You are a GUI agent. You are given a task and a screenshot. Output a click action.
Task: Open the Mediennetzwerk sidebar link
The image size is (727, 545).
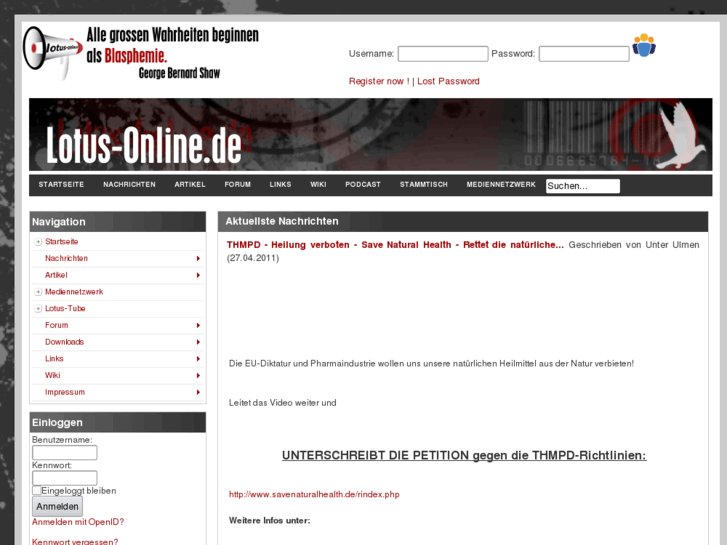click(x=74, y=292)
